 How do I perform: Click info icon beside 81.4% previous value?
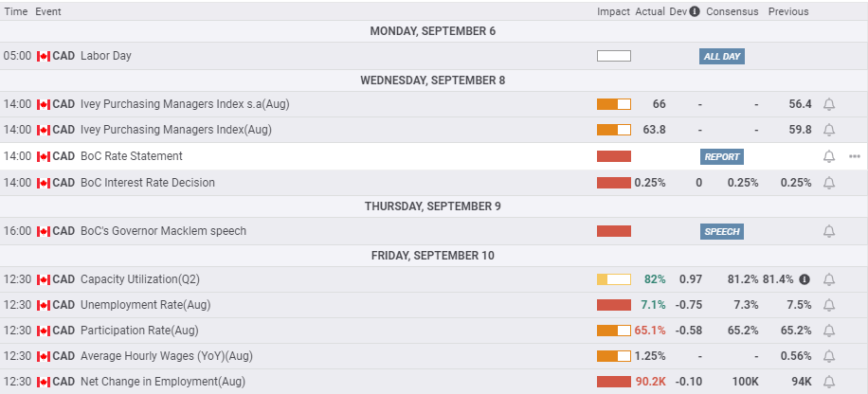point(805,279)
